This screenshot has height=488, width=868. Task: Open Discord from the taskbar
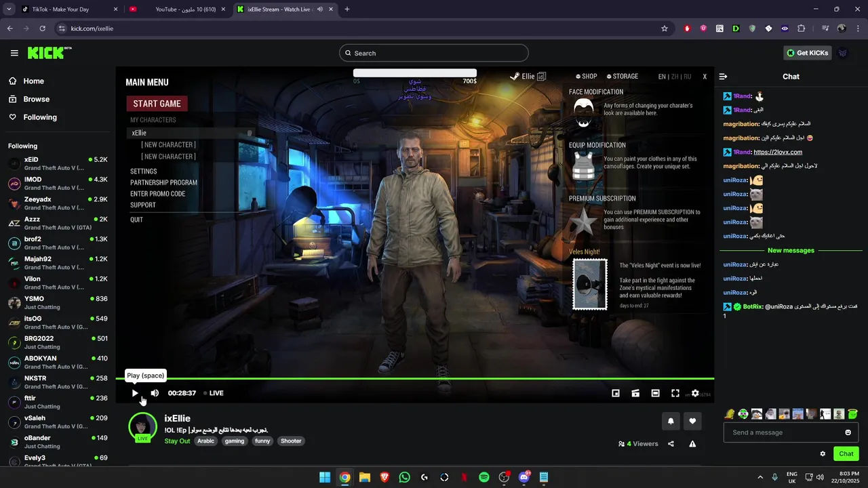(x=524, y=477)
